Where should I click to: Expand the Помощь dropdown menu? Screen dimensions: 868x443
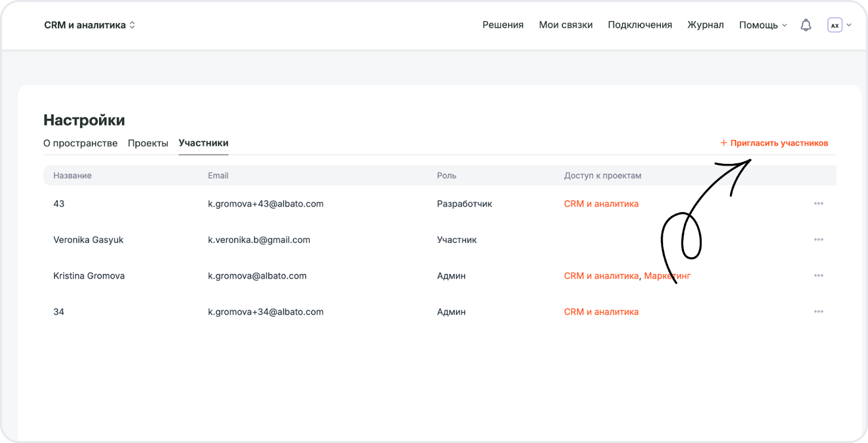763,25
